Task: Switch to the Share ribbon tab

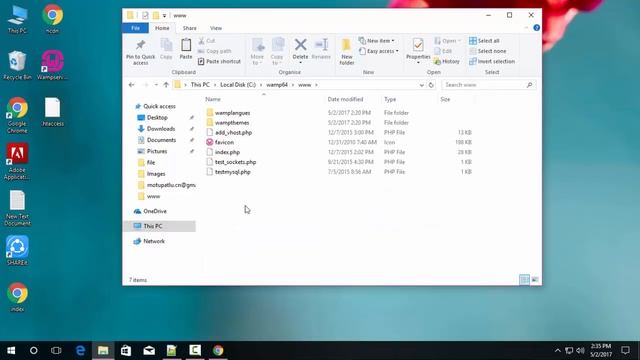Action: pyautogui.click(x=189, y=28)
